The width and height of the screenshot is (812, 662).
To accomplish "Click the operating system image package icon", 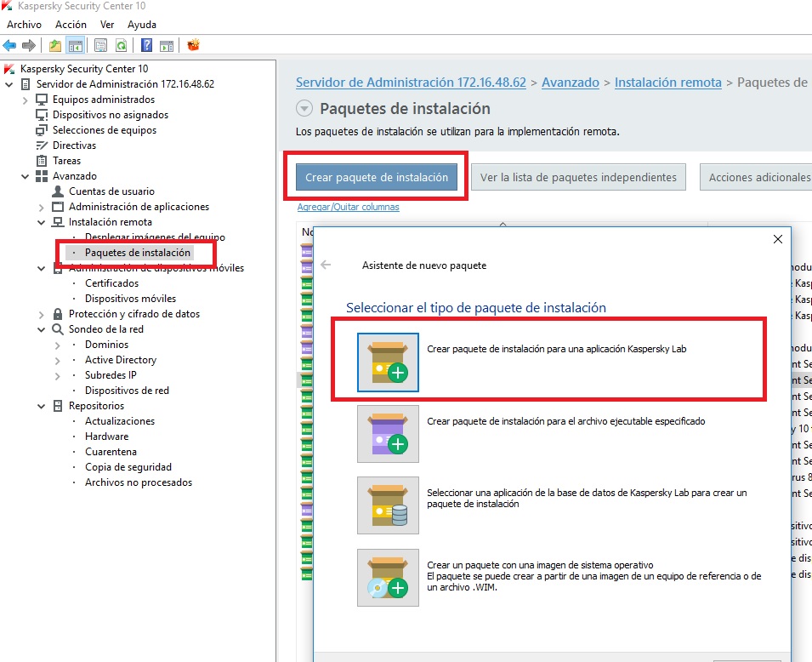I will coord(388,578).
